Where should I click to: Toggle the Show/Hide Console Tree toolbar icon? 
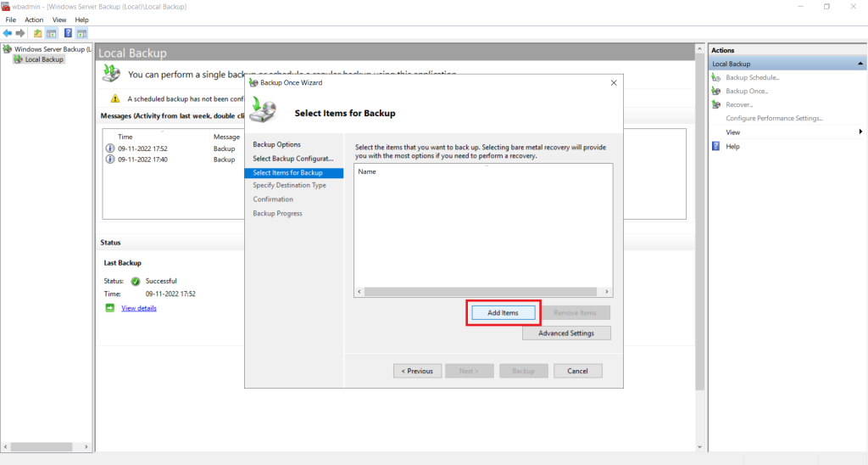[52, 33]
